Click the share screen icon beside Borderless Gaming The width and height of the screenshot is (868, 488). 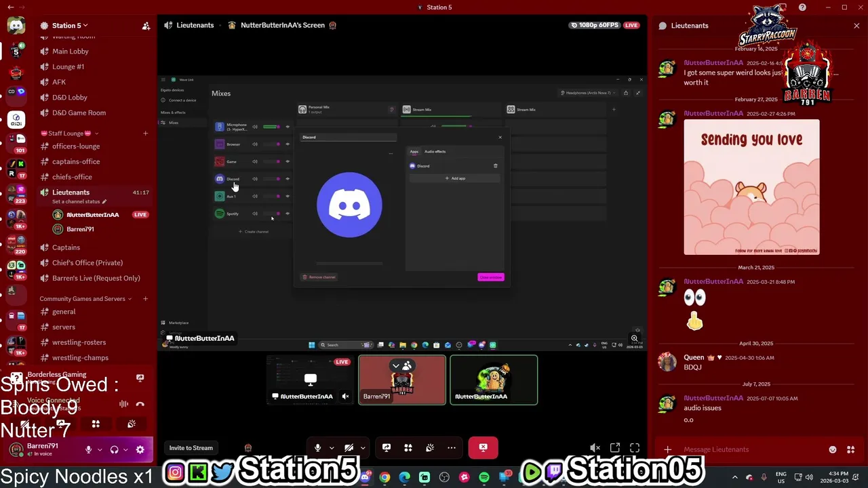click(x=140, y=378)
